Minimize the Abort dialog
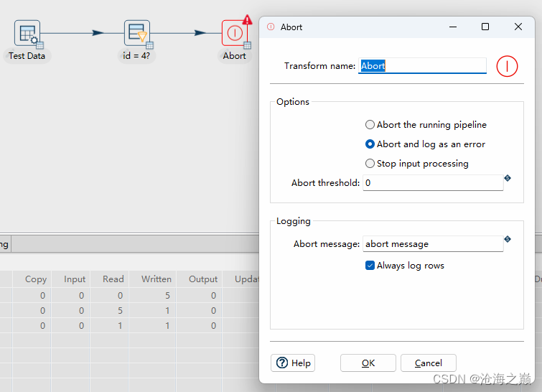The height and width of the screenshot is (392, 542). tap(453, 27)
